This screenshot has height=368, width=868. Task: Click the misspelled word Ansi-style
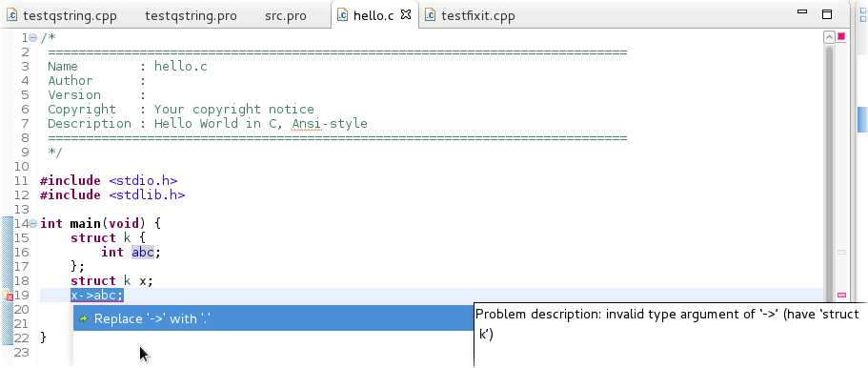tap(330, 124)
